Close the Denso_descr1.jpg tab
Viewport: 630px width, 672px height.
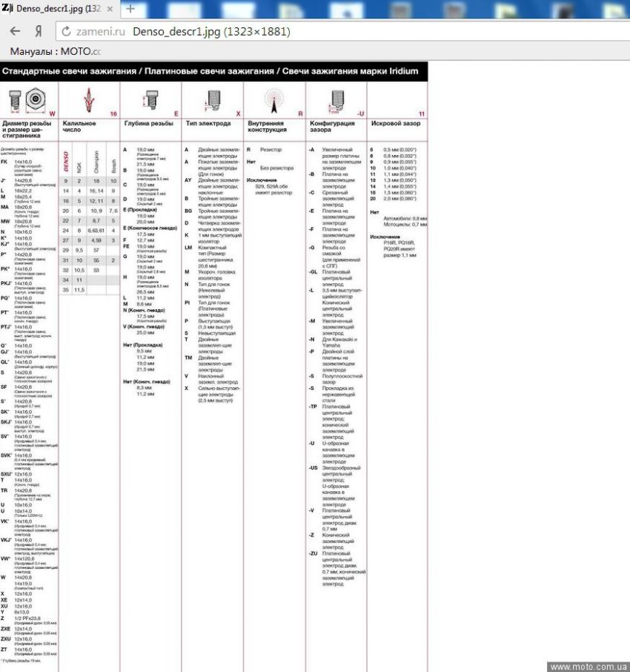110,9
